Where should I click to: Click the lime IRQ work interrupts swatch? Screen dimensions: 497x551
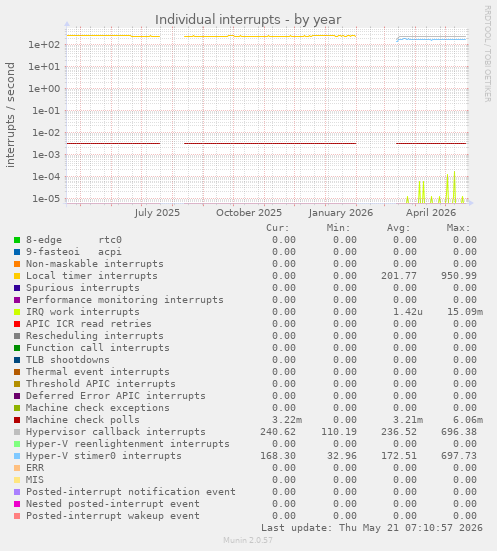point(17,312)
